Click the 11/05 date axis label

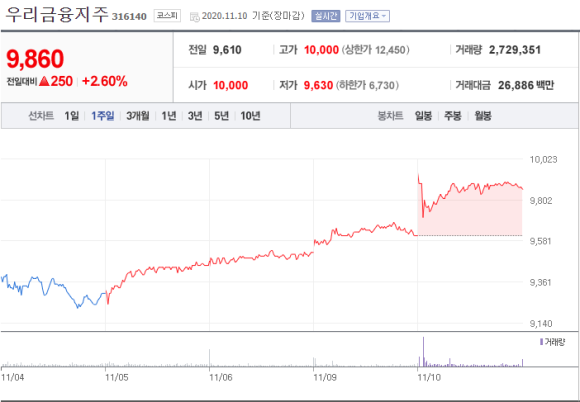[x=117, y=377]
